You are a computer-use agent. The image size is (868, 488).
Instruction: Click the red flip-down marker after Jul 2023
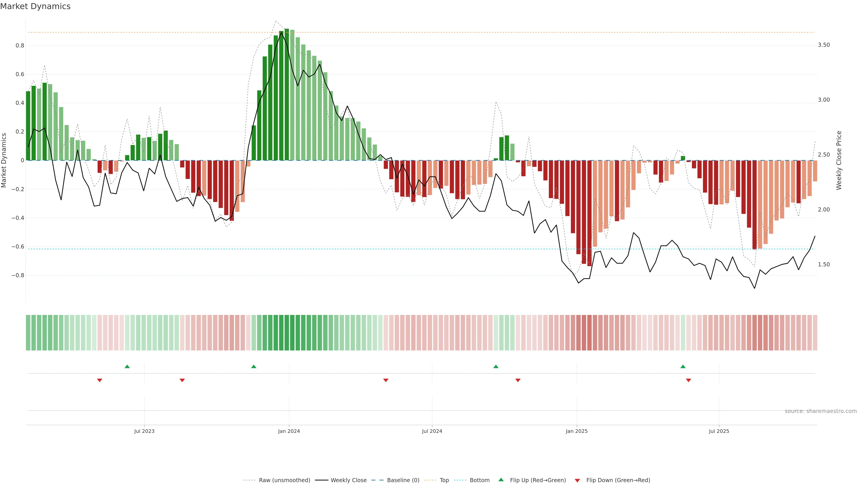tap(182, 380)
